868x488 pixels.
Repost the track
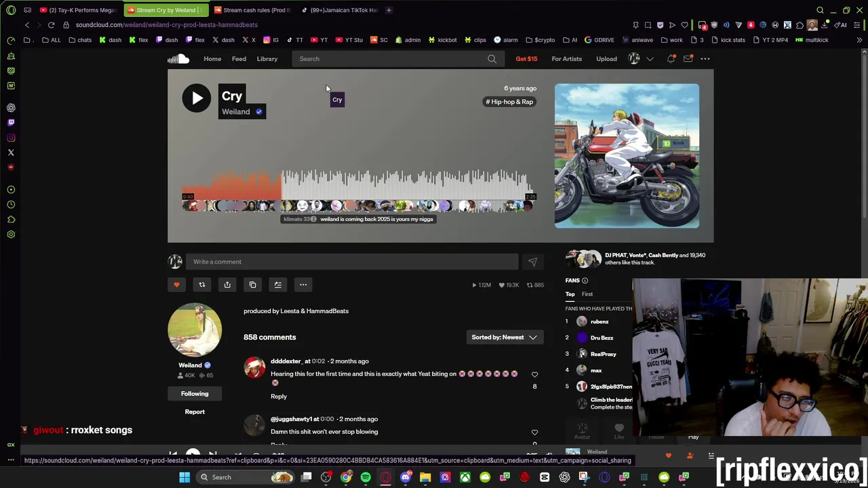point(201,285)
